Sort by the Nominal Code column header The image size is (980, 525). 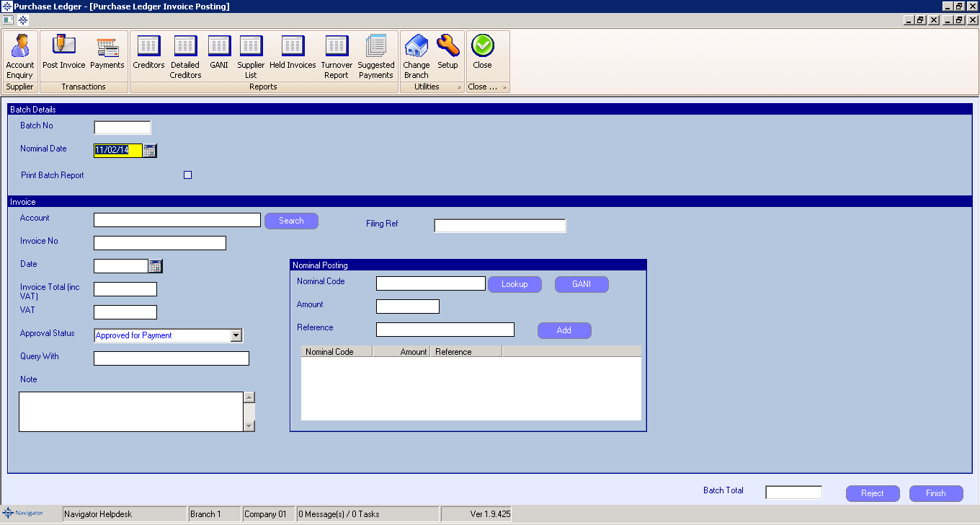(x=337, y=352)
